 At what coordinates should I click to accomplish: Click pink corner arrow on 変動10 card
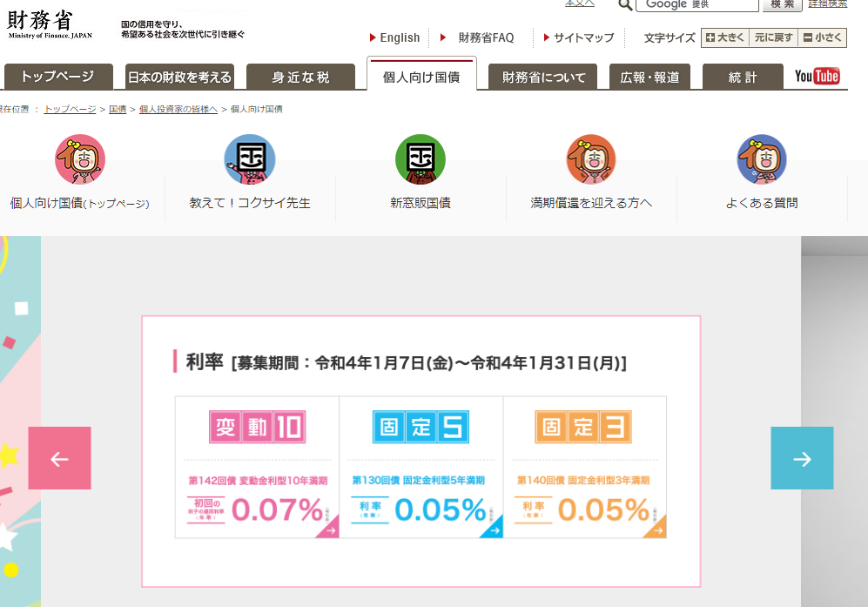329,529
